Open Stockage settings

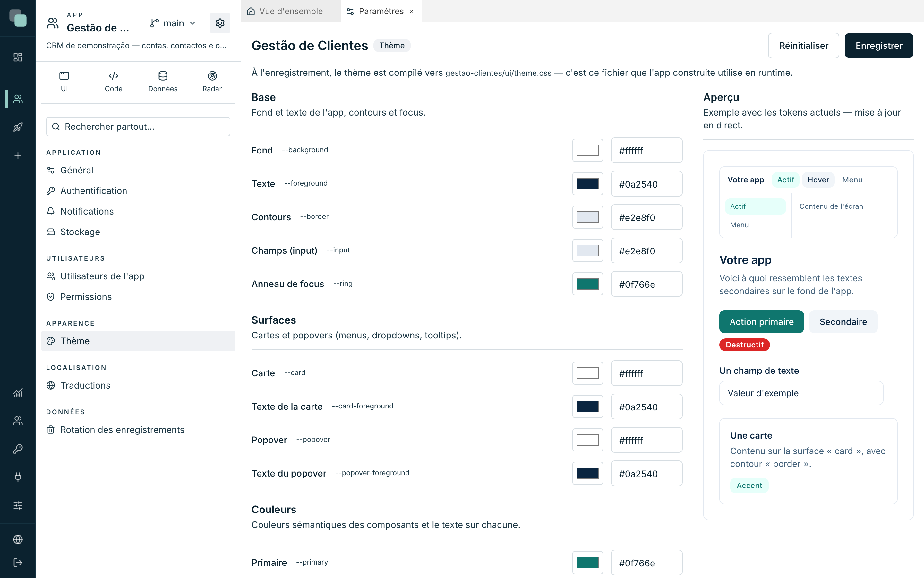138,232
